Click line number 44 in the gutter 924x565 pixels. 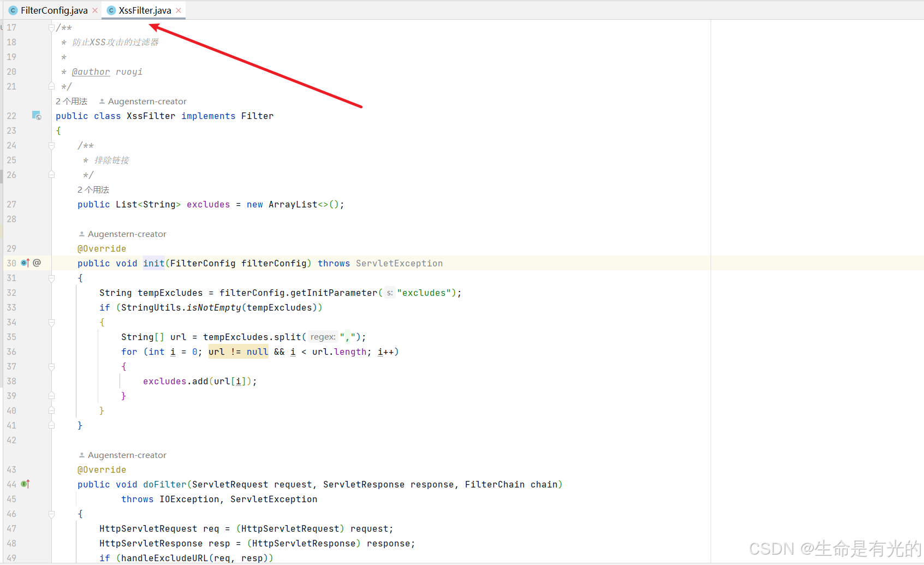coord(11,484)
